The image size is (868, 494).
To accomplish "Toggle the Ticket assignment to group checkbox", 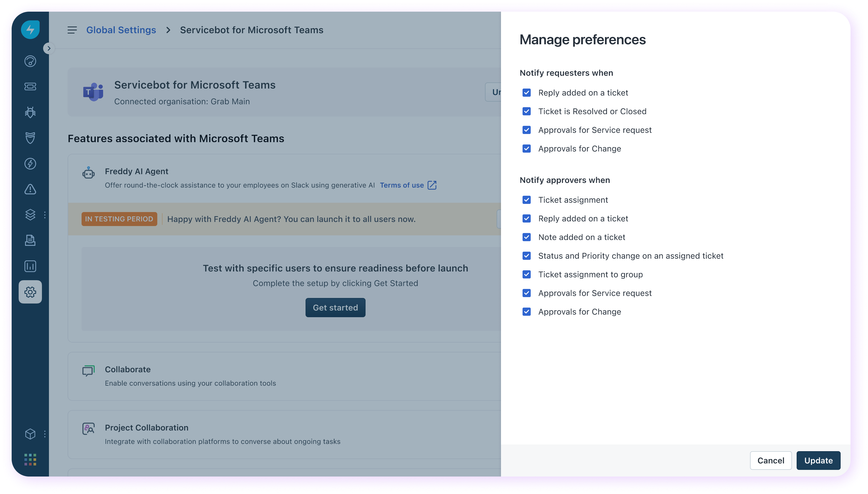I will [x=526, y=274].
